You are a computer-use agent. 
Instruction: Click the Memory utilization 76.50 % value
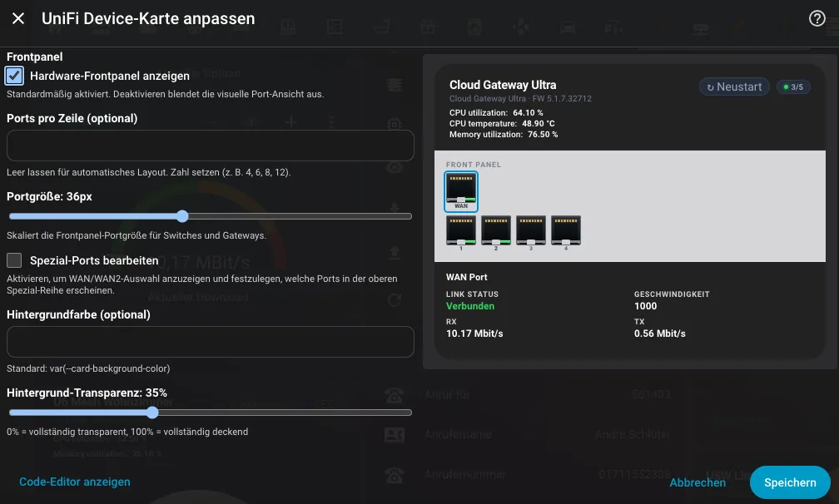click(543, 135)
